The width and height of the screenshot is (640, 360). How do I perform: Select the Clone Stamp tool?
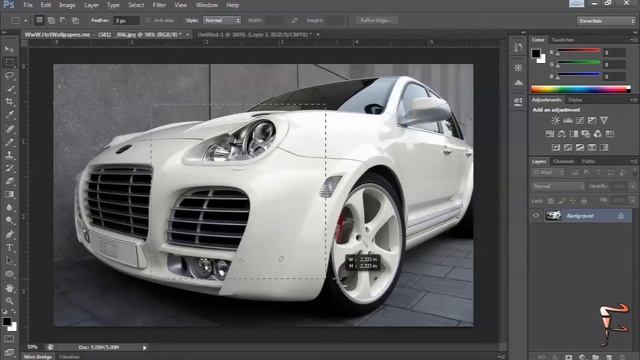(x=9, y=155)
